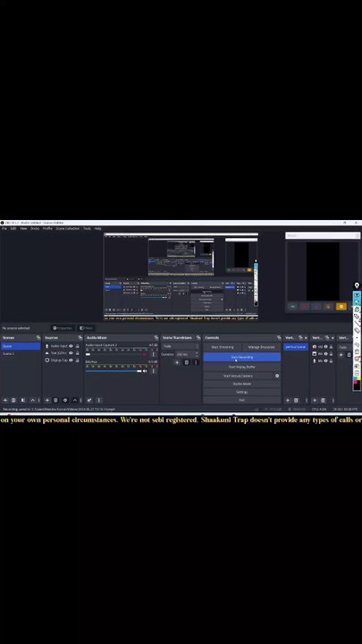Pop out the Sources dock
Screen dimensions: 362x644
[x=80, y=337]
